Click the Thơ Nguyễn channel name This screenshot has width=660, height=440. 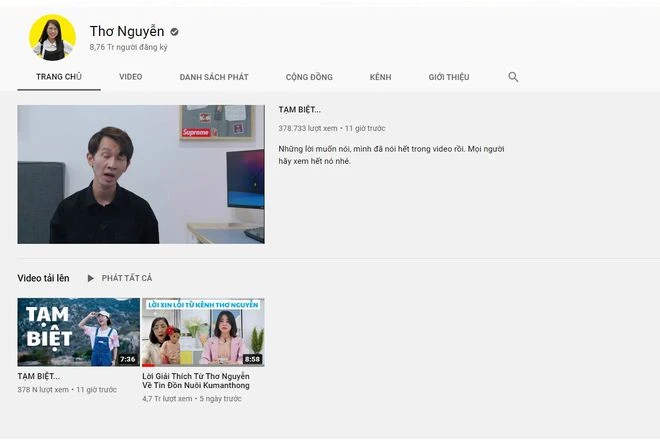point(126,31)
